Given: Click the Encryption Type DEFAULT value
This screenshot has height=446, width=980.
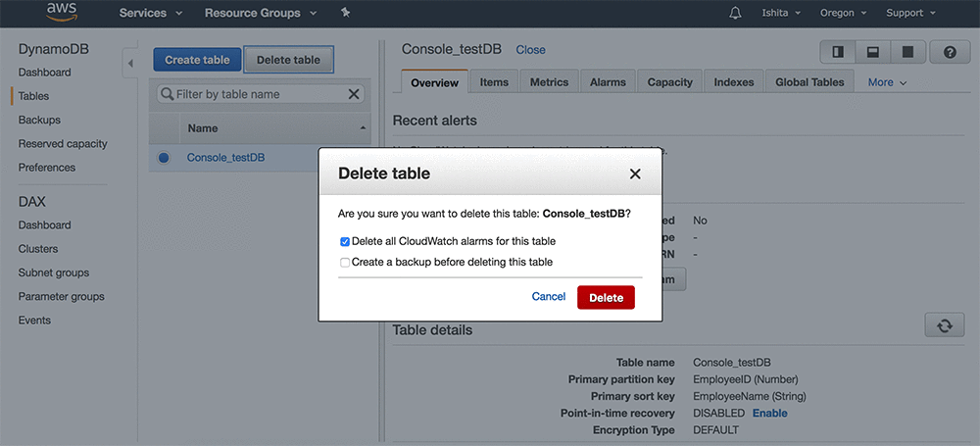Looking at the screenshot, I should pos(715,430).
